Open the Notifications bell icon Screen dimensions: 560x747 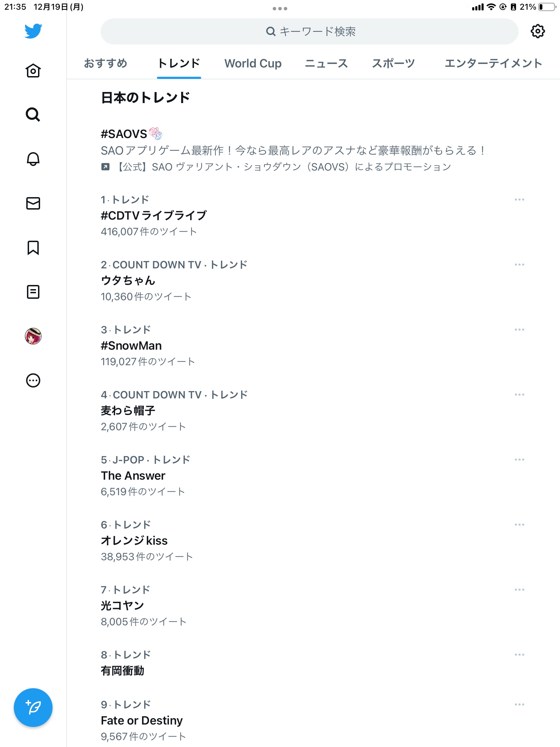(x=33, y=159)
